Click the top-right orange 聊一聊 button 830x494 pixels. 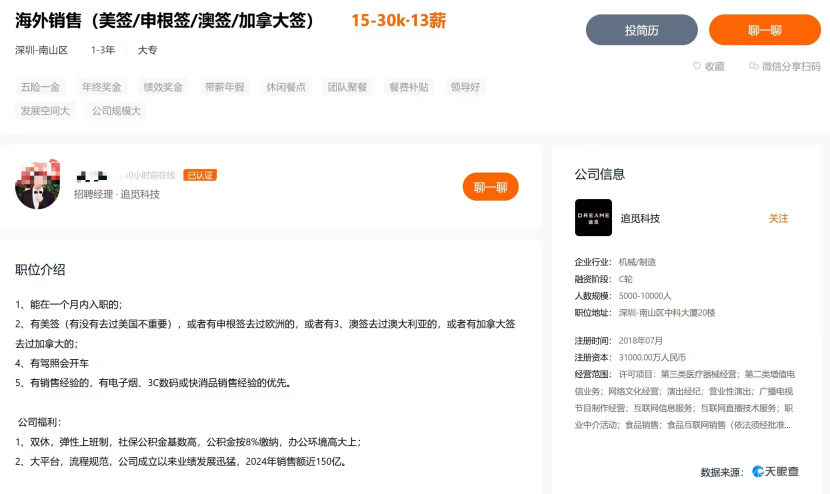point(764,30)
